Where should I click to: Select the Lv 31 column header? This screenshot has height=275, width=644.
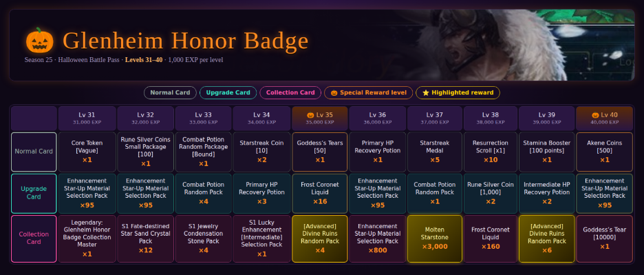[87, 119]
